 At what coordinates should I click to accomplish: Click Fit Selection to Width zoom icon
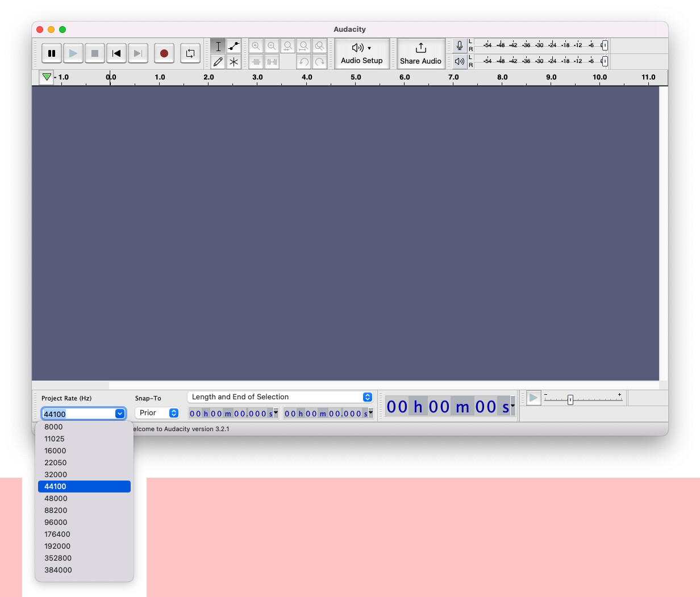288,46
